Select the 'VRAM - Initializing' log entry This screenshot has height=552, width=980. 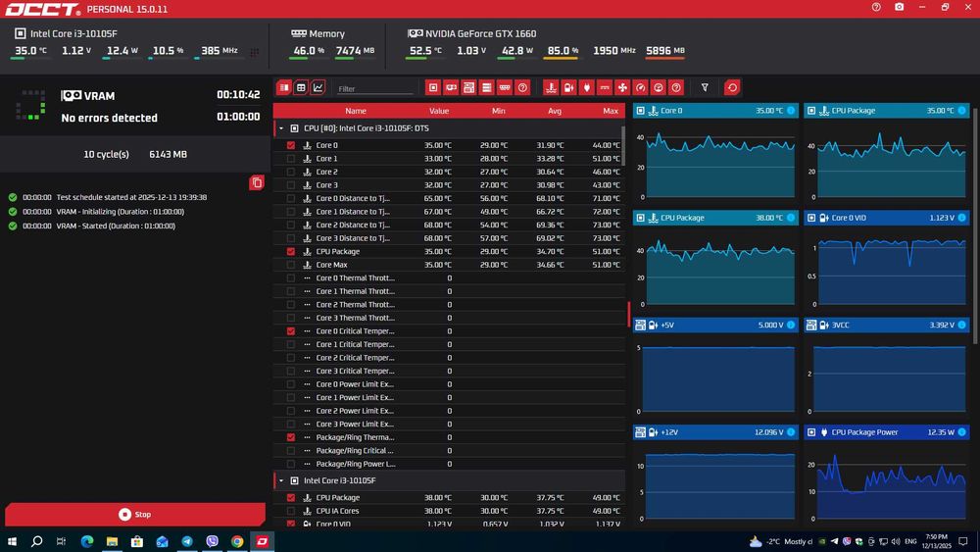click(97, 212)
